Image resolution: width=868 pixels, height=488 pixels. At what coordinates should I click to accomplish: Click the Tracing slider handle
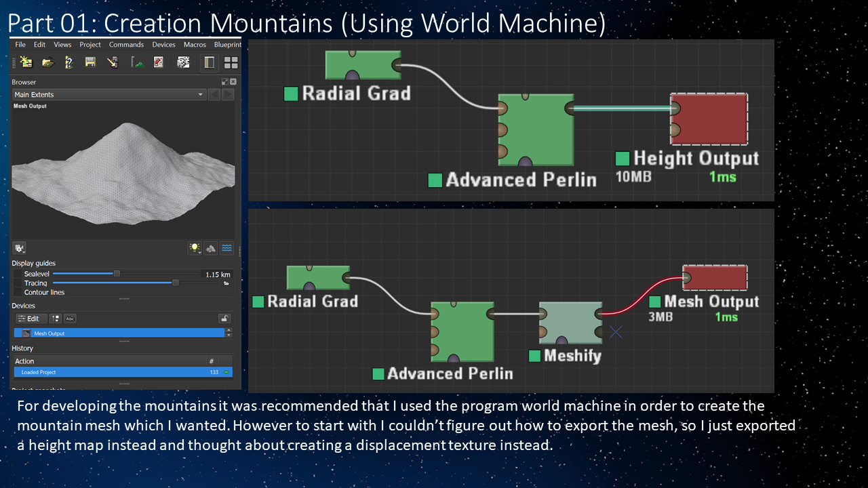click(x=176, y=283)
